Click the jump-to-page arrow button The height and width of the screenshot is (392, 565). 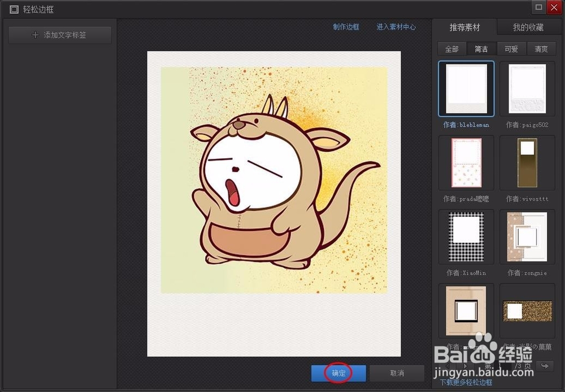pyautogui.click(x=545, y=366)
